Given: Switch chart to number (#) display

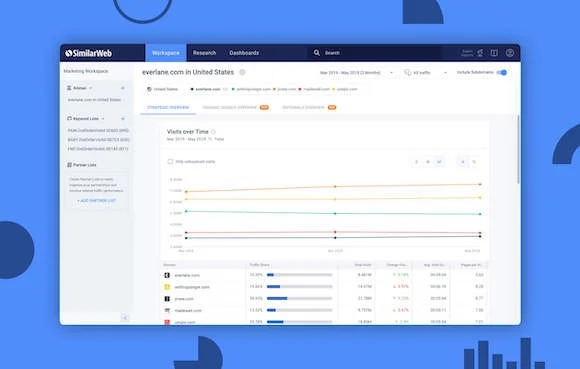Looking at the screenshot, I should 463,162.
